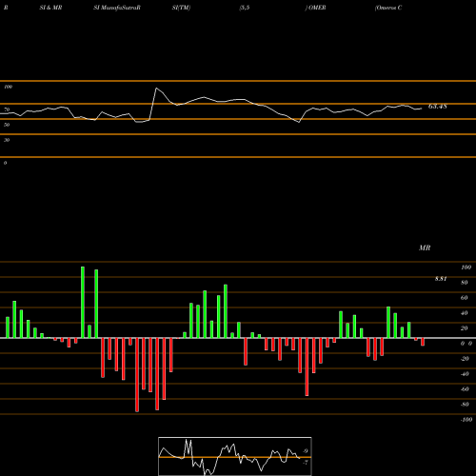Click the RSI line peak spike
Viewport: 476px width, 476px height.
click(156, 89)
